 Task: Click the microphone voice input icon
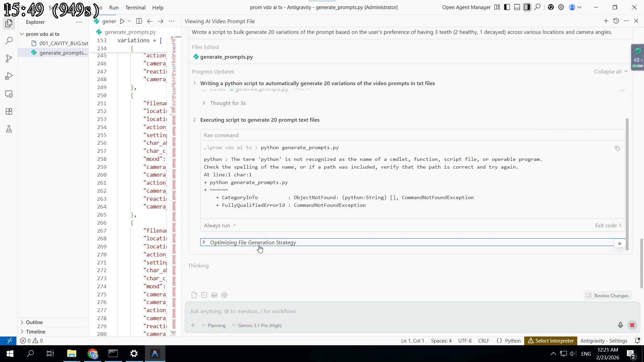pos(620,325)
